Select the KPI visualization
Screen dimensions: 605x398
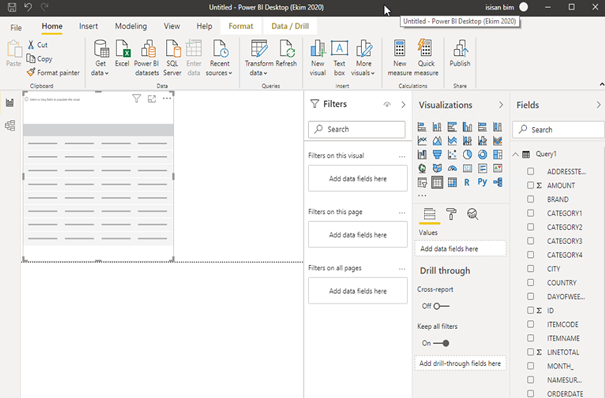click(x=497, y=168)
